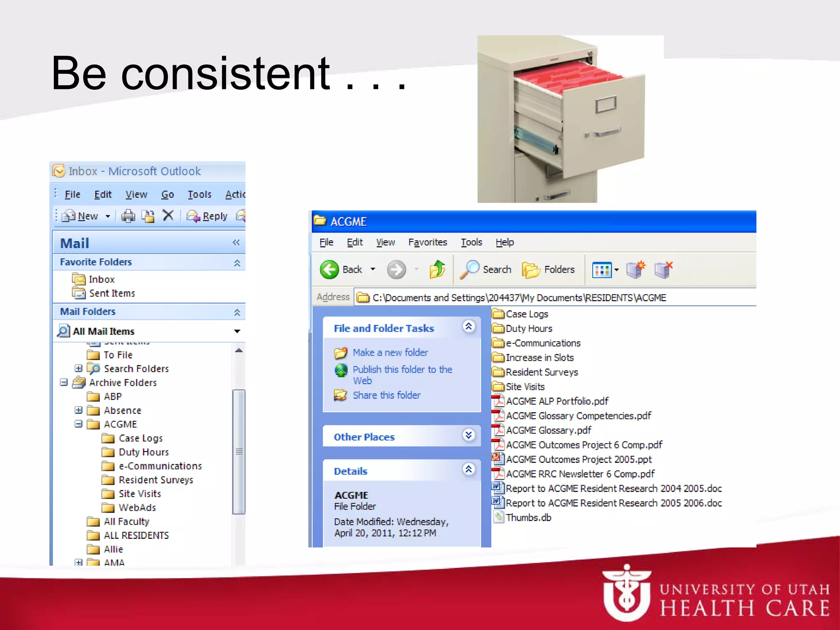
Task: Open the Views dropdown in Explorer toolbar
Action: tap(616, 269)
